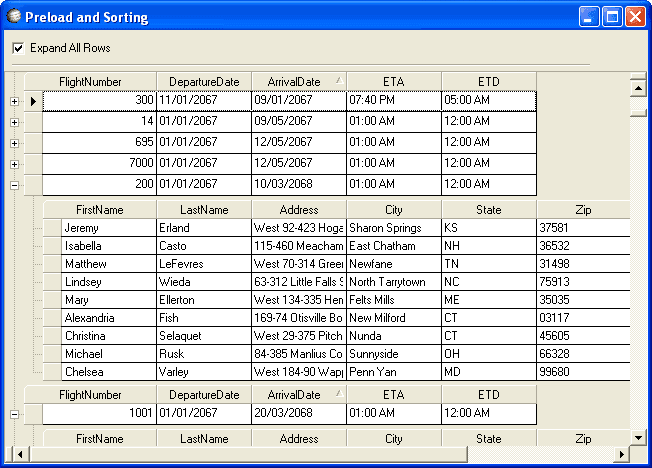Select city Felts Mills cell

click(394, 300)
